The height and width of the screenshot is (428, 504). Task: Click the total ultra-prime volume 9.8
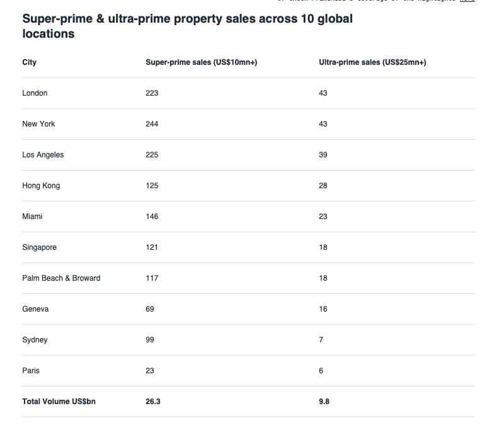coord(324,402)
